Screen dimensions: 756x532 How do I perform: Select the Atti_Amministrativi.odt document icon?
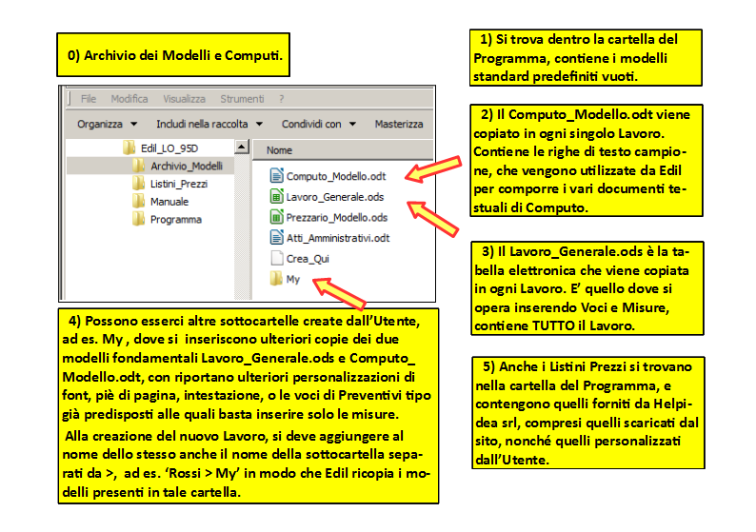point(277,237)
